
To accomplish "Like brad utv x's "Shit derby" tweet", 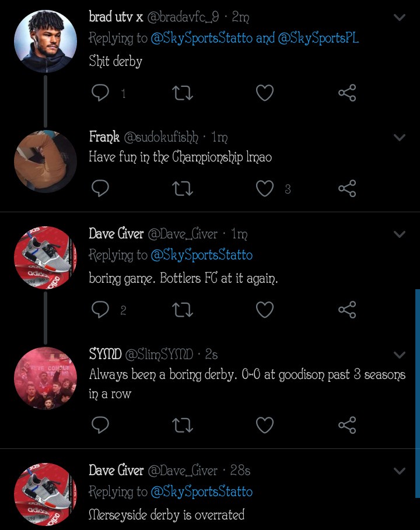I will pos(265,93).
